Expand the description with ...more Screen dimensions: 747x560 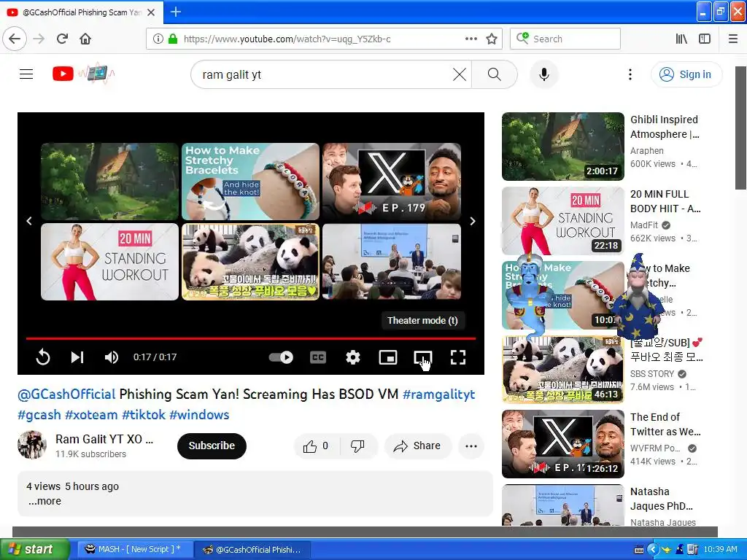[44, 501]
